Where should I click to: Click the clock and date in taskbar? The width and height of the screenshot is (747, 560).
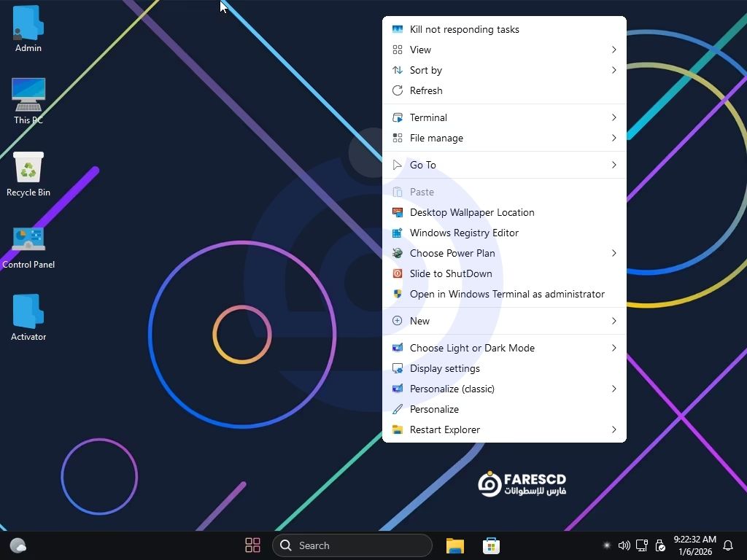(694, 545)
